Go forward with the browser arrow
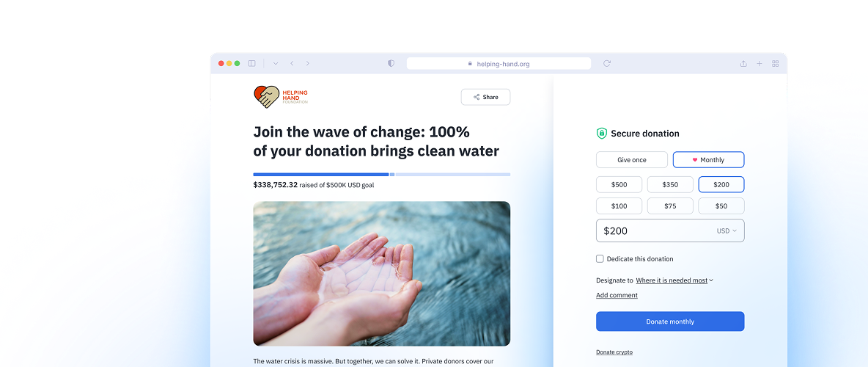The width and height of the screenshot is (868, 367). 308,64
